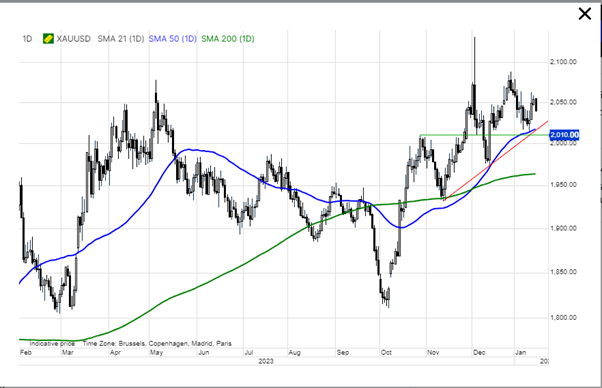Screen dimensions: 602x388
Task: Click the XAUUSD gold bar icon
Action: click(x=48, y=39)
